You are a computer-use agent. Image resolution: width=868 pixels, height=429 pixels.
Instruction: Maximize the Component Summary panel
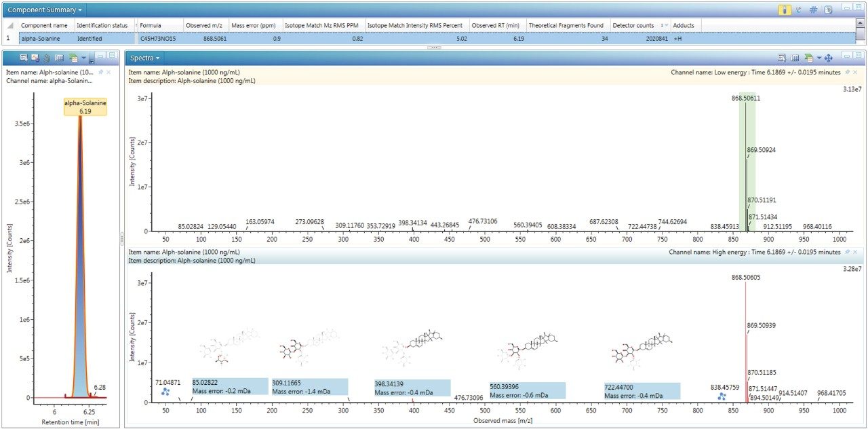pos(858,7)
